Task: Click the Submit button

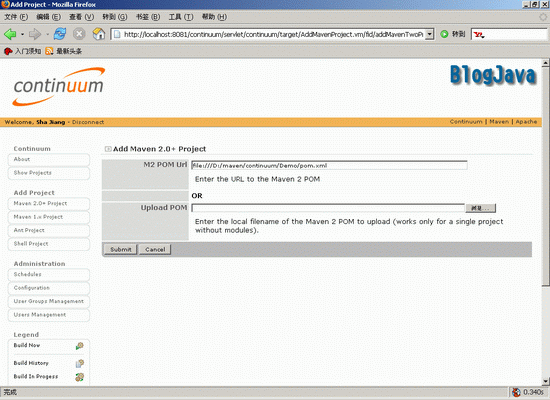Action: coord(121,249)
